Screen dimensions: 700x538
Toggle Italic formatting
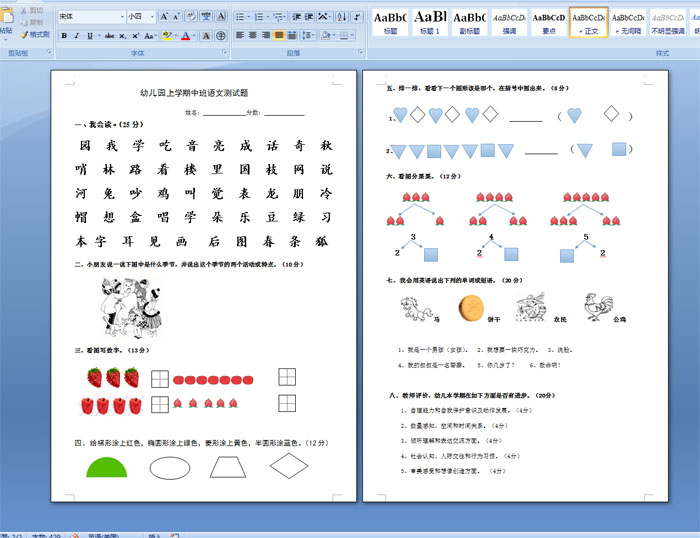(x=77, y=36)
